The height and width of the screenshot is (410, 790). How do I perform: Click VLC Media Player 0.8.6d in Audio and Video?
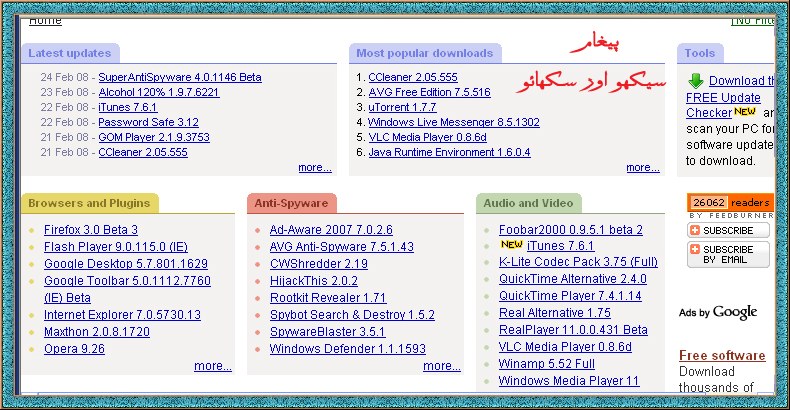click(x=565, y=348)
